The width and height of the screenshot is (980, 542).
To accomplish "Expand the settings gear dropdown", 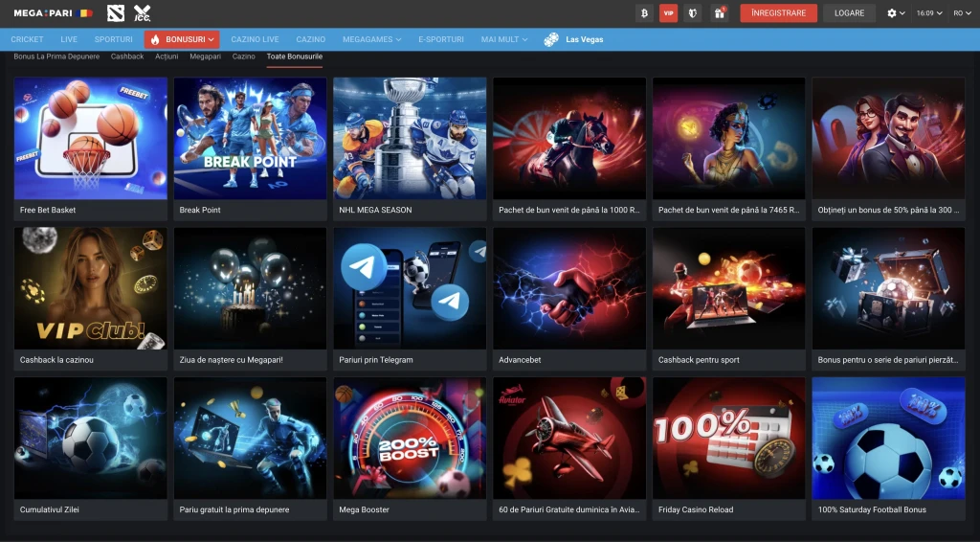I will [x=896, y=13].
